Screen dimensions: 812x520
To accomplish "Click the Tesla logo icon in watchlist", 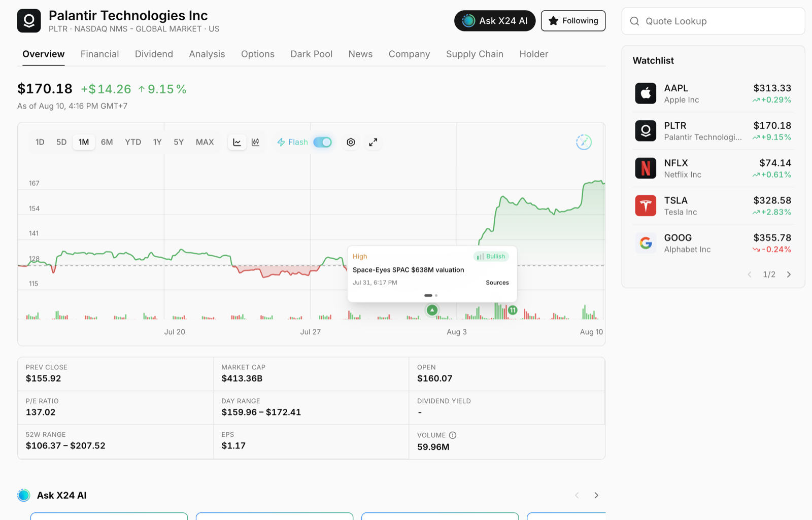I will (646, 205).
